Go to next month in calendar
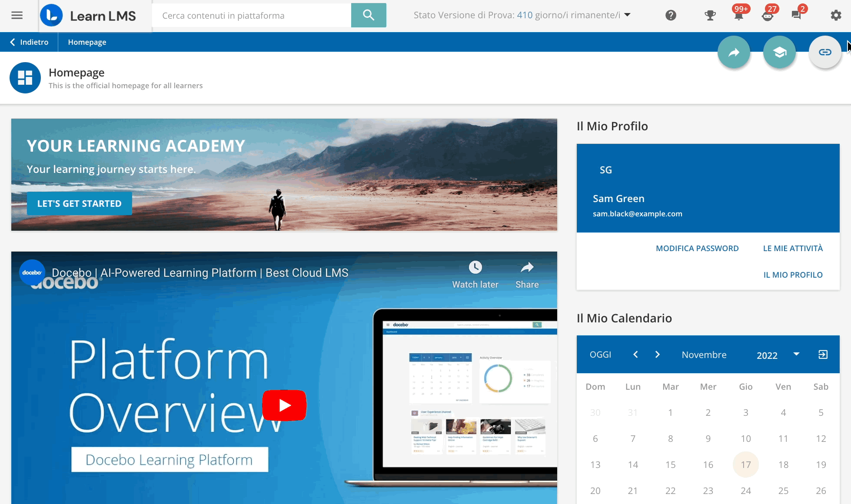851x504 pixels. (658, 355)
